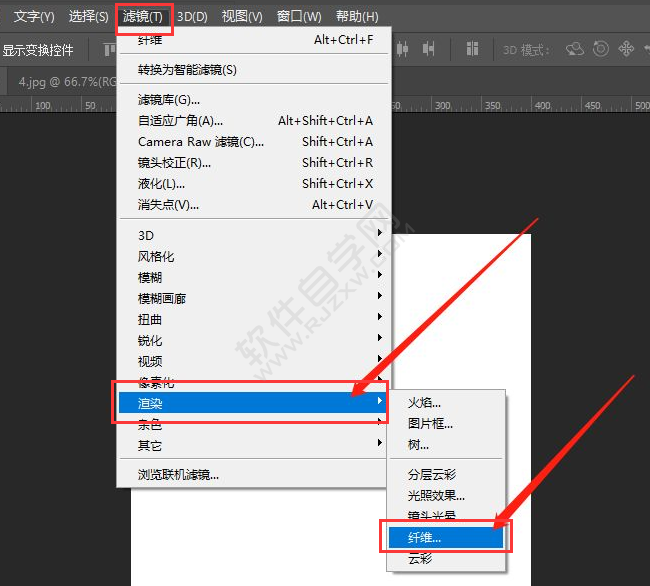Viewport: 650px width, 586px height.
Task: Choose 消失点(V)... vanishing point
Action: [254, 205]
